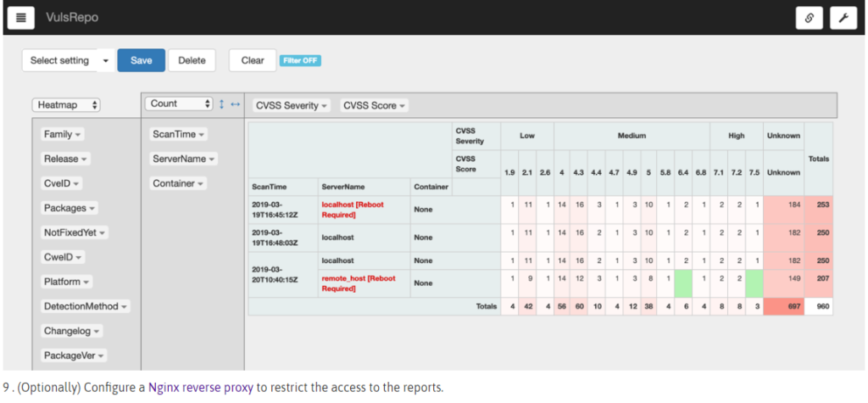The width and height of the screenshot is (868, 403).
Task: Open the Count aggregator dropdown
Action: tap(178, 104)
